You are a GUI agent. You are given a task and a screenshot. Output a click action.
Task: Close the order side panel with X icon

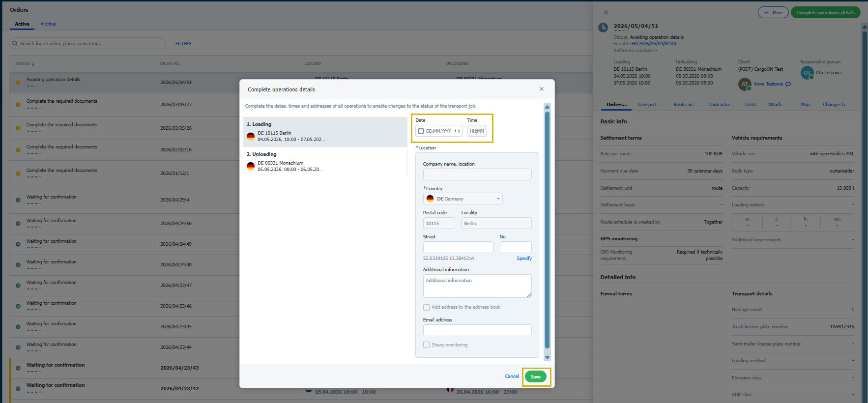(x=606, y=12)
